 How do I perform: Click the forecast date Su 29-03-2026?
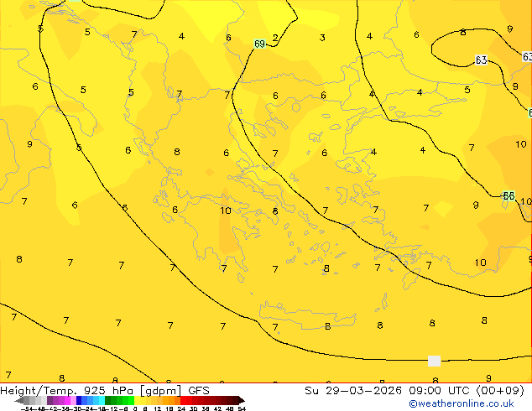click(353, 391)
